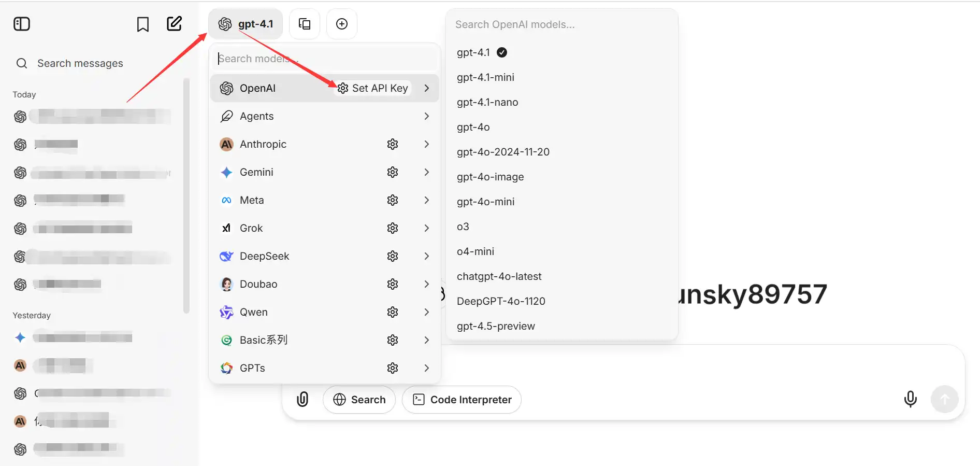Click the Qwen logo icon
Viewport: 980px width, 466px height.
[226, 312]
